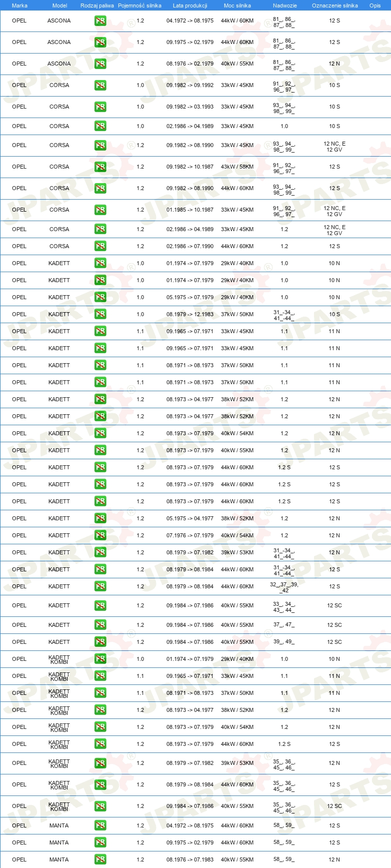Screen dimensions: 391x868
Task: Click the Moc silnika column header
Action: tap(237, 6)
